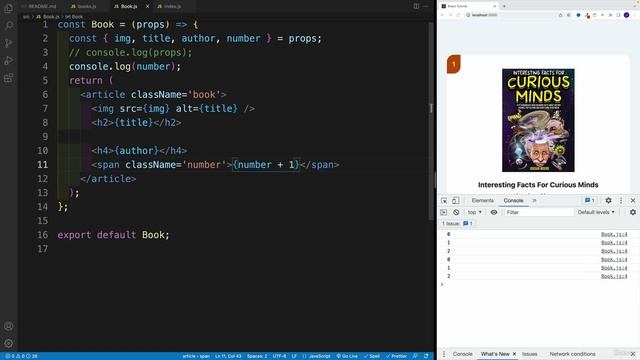This screenshot has height=360, width=640.
Task: Open the Default levels dropdown
Action: [x=596, y=212]
